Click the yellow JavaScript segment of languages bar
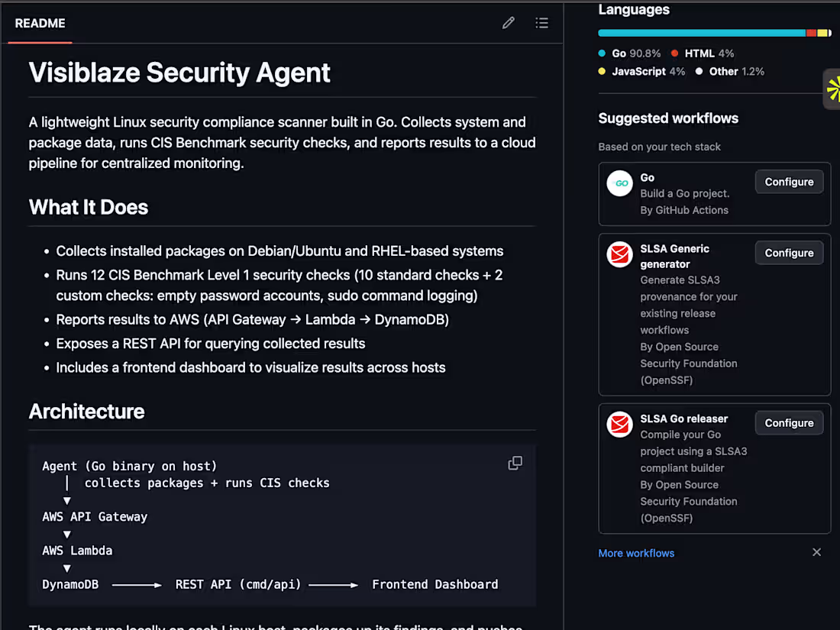 pyautogui.click(x=822, y=33)
